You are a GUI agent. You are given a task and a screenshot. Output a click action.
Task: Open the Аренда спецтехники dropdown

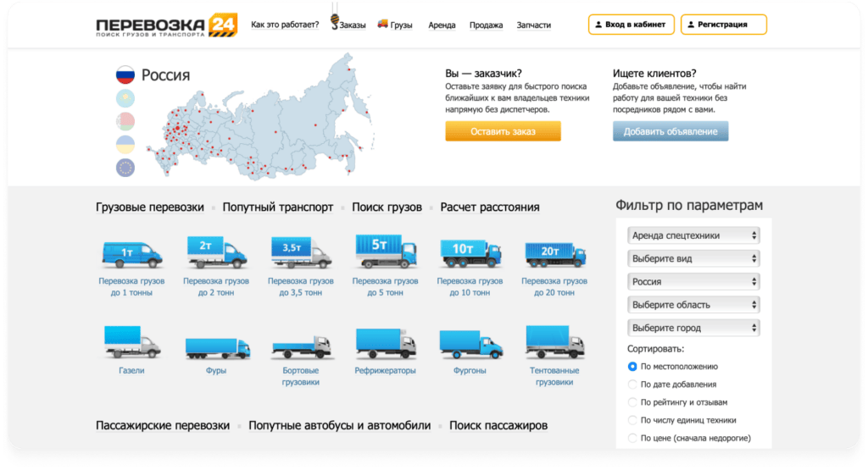693,235
